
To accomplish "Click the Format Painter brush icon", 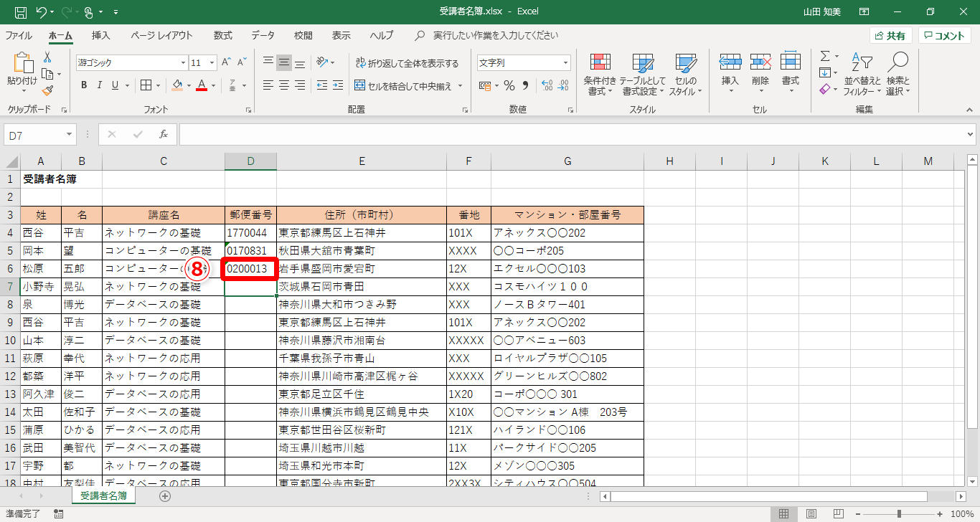I will 47,90.
